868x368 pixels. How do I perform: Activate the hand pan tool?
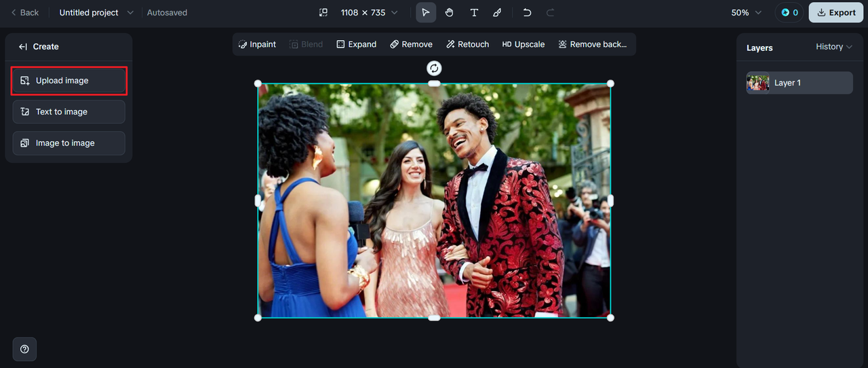[x=449, y=13]
